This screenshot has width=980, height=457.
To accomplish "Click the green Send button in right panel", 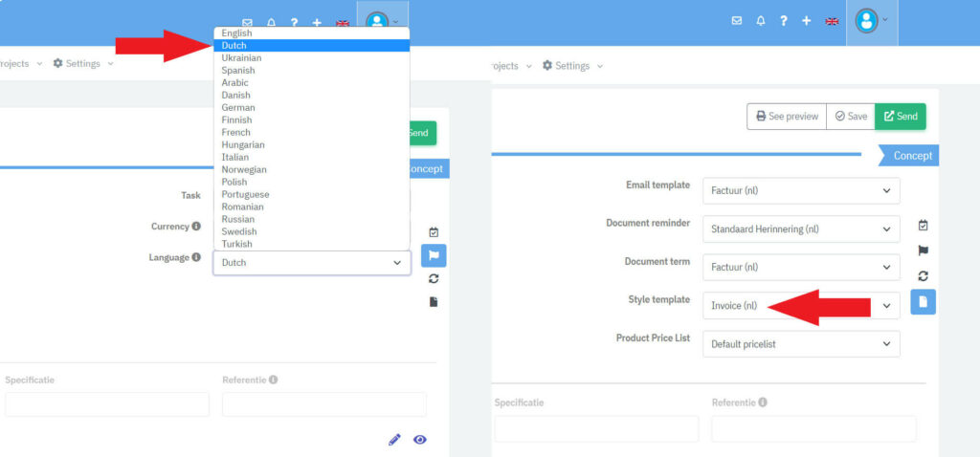I will [901, 116].
